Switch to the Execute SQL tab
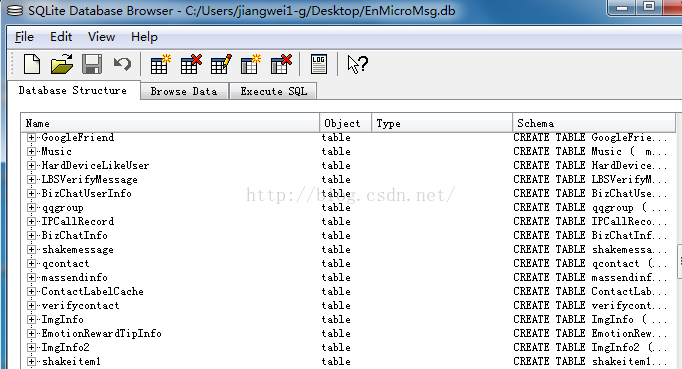The image size is (682, 369). 274,91
